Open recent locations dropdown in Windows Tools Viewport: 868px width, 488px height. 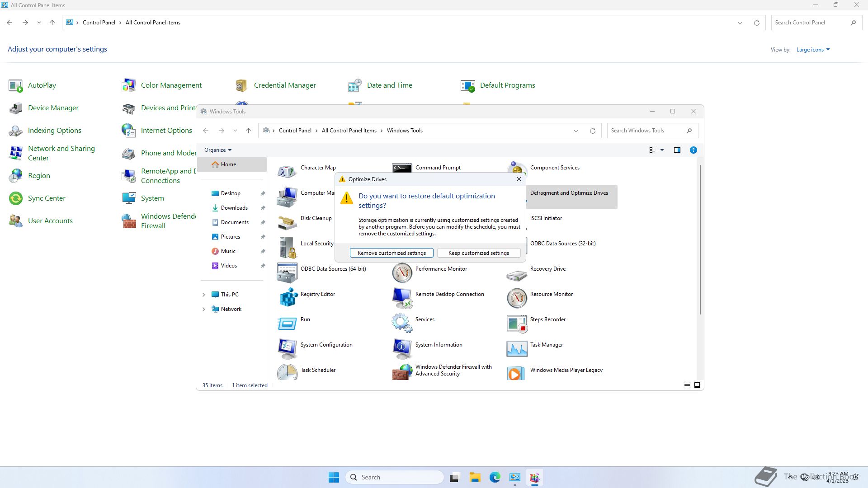click(x=235, y=131)
